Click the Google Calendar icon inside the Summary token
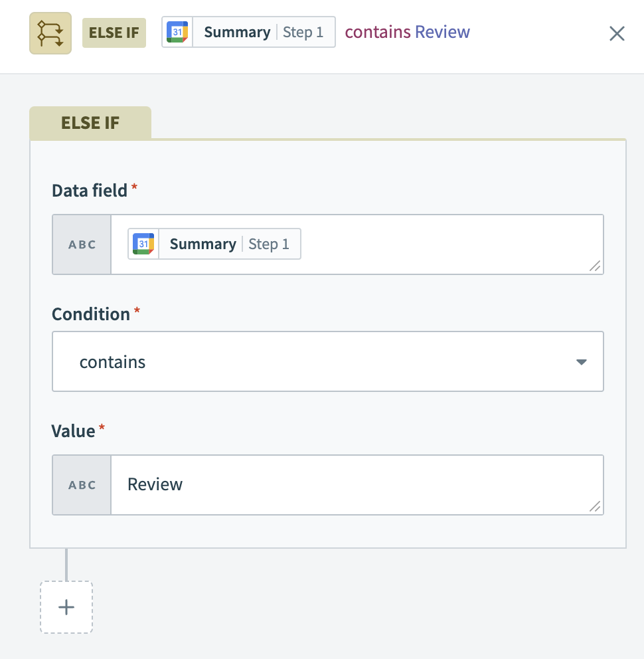Image resolution: width=644 pixels, height=659 pixels. [x=143, y=244]
